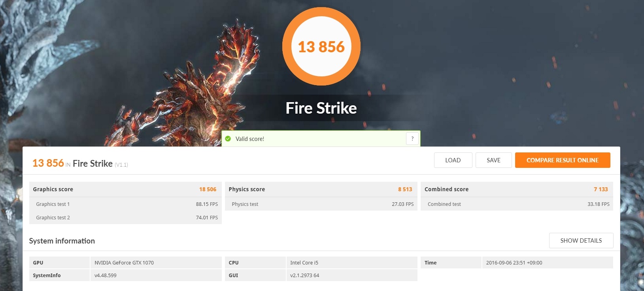Screen dimensions: 644x291
Task: Select the Graphics score label
Action: 53,189
